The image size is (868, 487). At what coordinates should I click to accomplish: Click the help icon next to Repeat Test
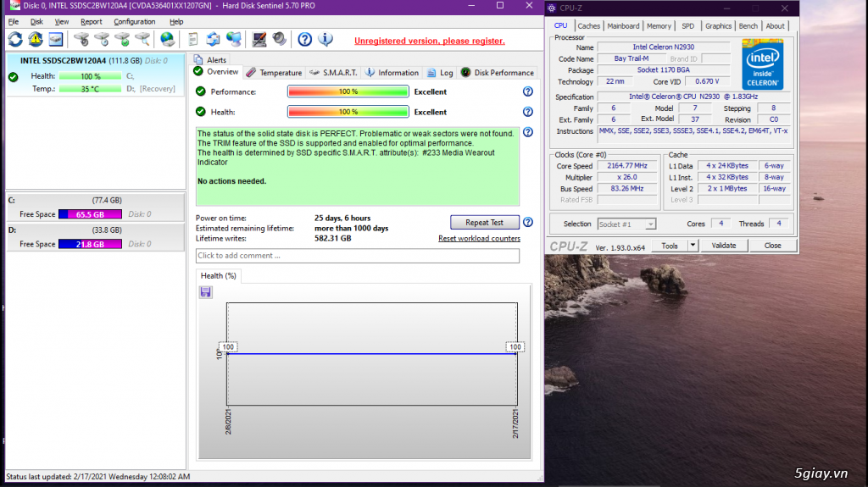(528, 222)
